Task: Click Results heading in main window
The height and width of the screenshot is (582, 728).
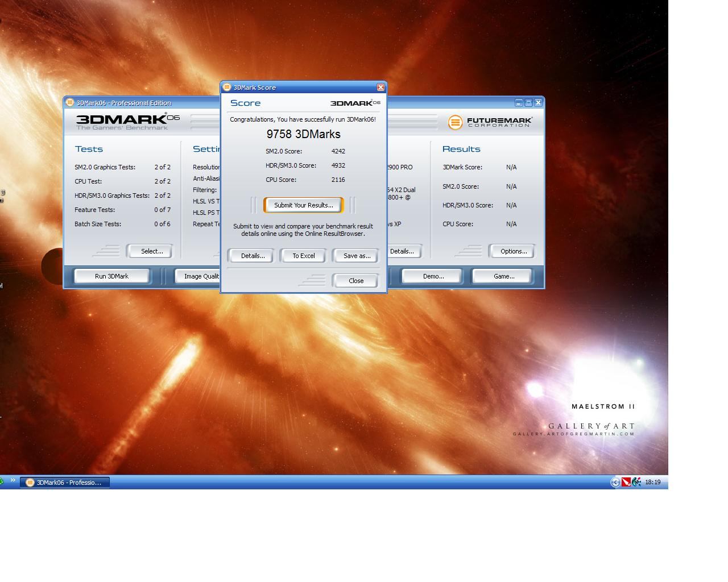Action: [x=461, y=149]
